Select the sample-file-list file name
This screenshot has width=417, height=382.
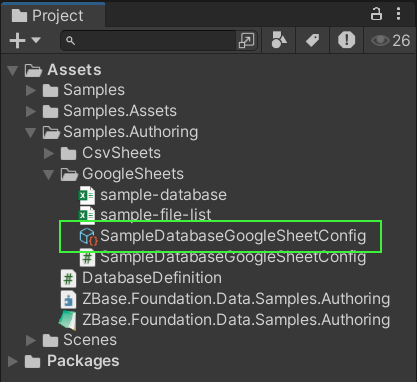[156, 214]
